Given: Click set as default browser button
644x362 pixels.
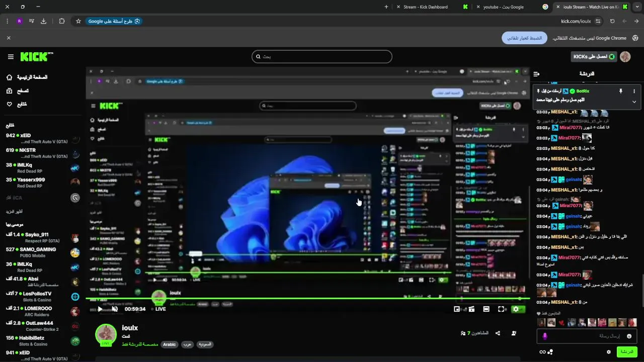Looking at the screenshot, I should [x=524, y=38].
